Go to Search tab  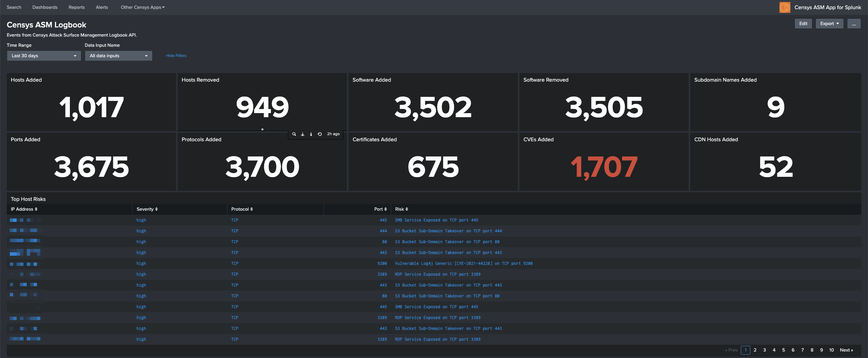pyautogui.click(x=14, y=7)
